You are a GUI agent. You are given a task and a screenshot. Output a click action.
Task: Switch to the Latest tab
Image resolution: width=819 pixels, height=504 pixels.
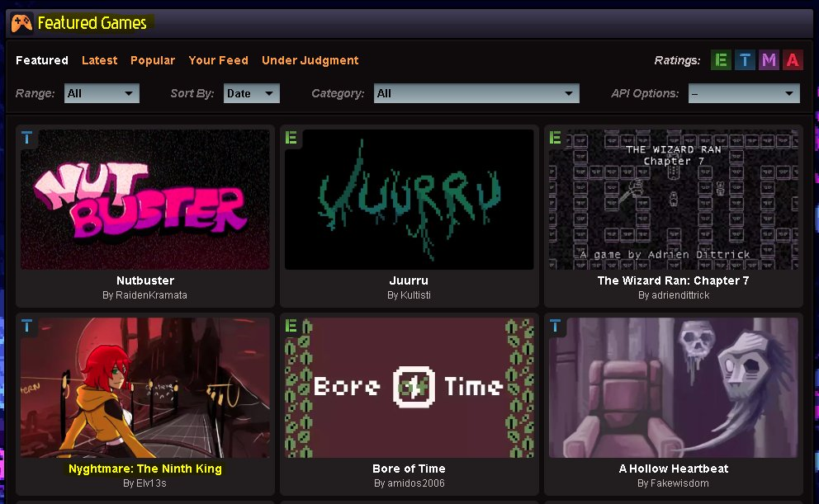pyautogui.click(x=99, y=60)
